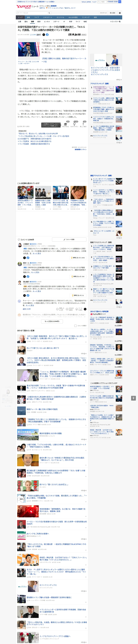Click the scroll-to-top arrow button
Viewport: 138px width, 644px height.
click(133, 398)
